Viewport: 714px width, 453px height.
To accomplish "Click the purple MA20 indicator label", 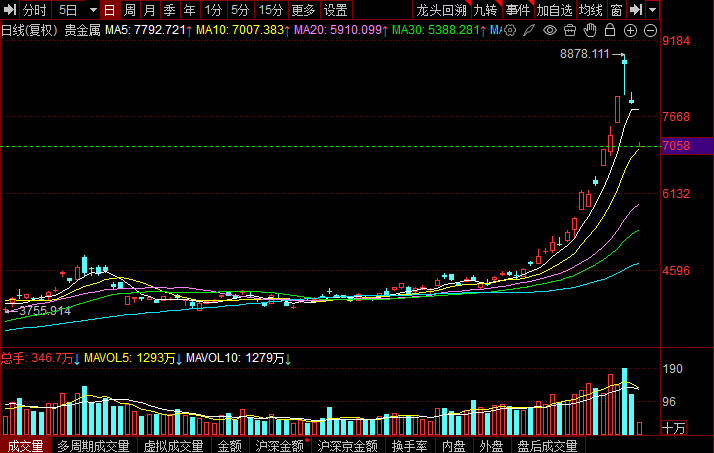I will click(x=341, y=31).
